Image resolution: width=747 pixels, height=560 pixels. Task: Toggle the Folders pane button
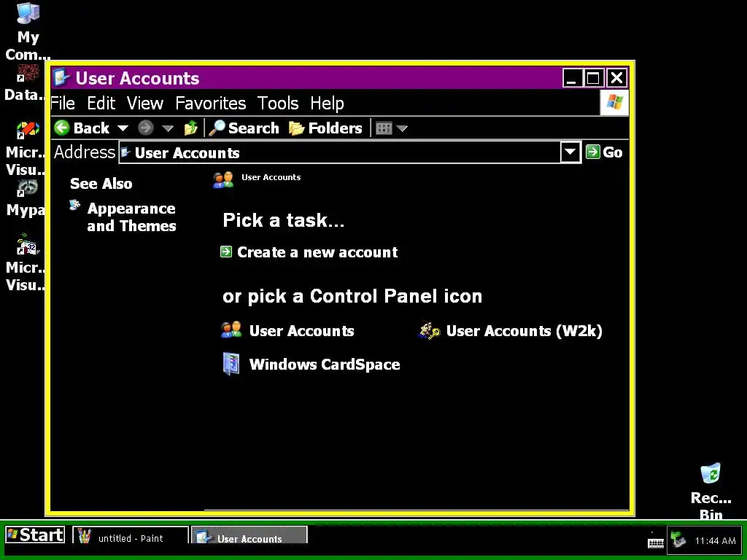(x=325, y=128)
